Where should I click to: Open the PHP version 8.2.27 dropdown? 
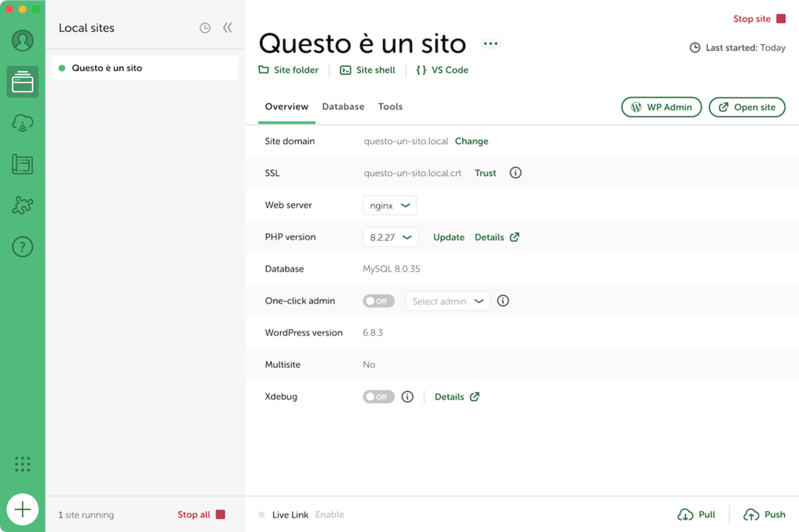click(390, 237)
